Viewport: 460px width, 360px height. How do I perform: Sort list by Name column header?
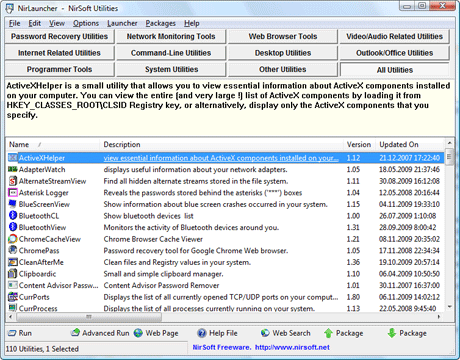[x=53, y=145]
